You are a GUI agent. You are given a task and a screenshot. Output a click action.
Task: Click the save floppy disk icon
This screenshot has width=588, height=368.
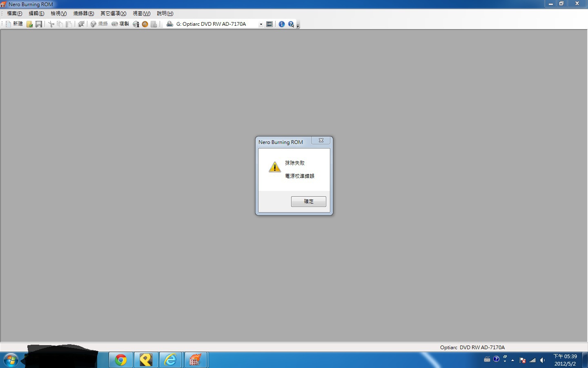click(x=39, y=24)
